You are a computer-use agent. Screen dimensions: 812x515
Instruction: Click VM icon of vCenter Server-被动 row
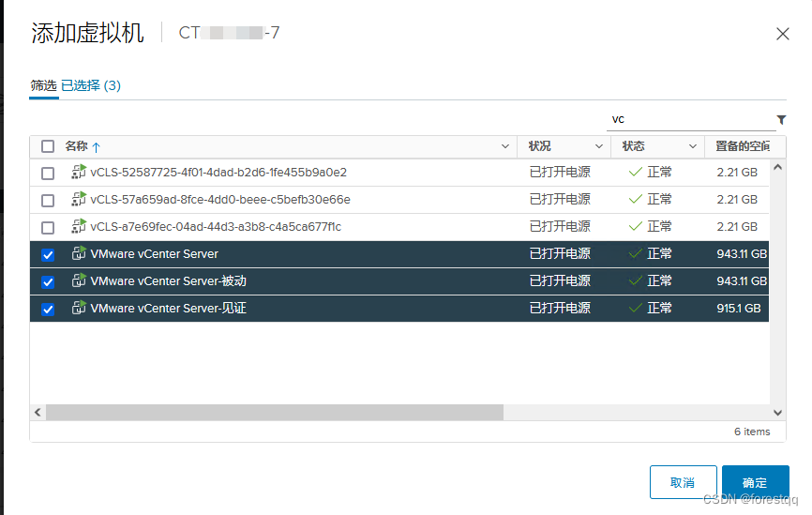point(79,280)
